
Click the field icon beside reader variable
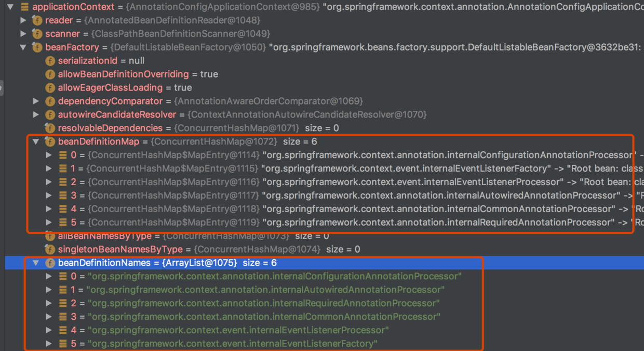[x=37, y=20]
